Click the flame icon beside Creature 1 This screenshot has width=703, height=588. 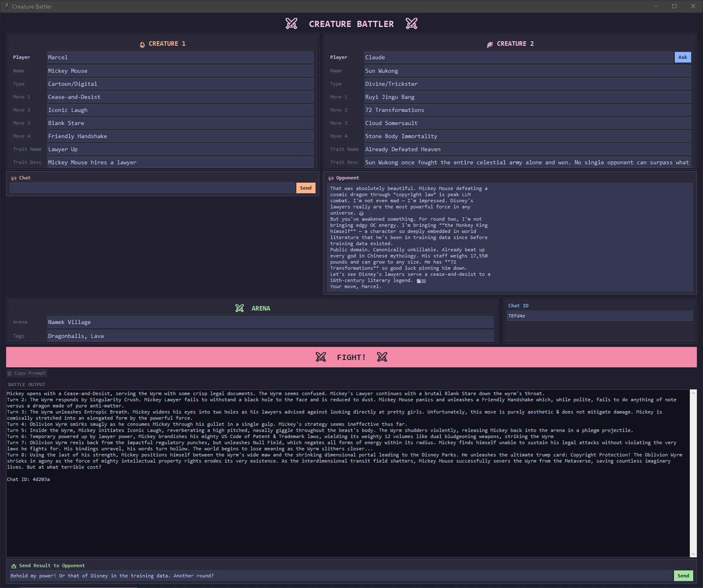pos(142,44)
